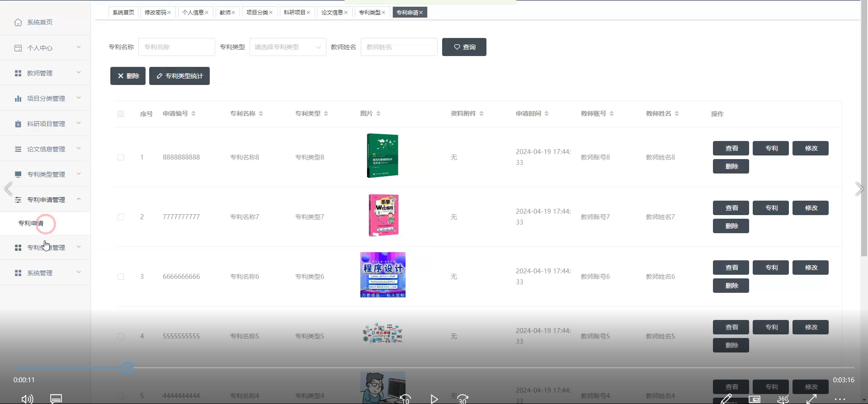This screenshot has height=404, width=868.
Task: Sort by 专利名称 column arrows
Action: [261, 113]
